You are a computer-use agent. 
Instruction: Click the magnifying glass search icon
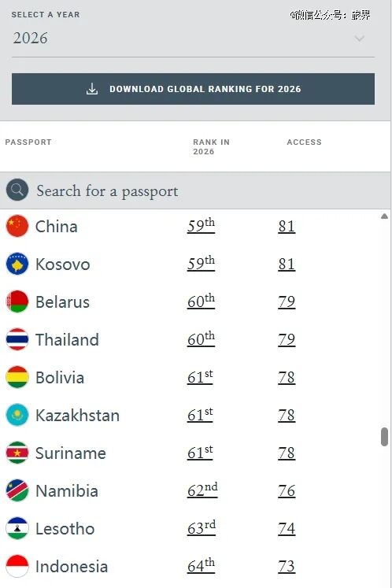point(17,190)
